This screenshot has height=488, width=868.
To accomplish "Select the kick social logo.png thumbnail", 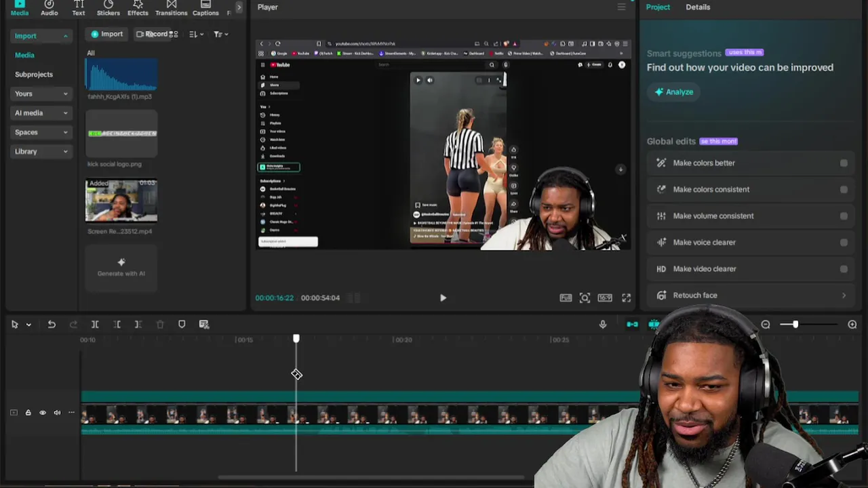I will [121, 134].
